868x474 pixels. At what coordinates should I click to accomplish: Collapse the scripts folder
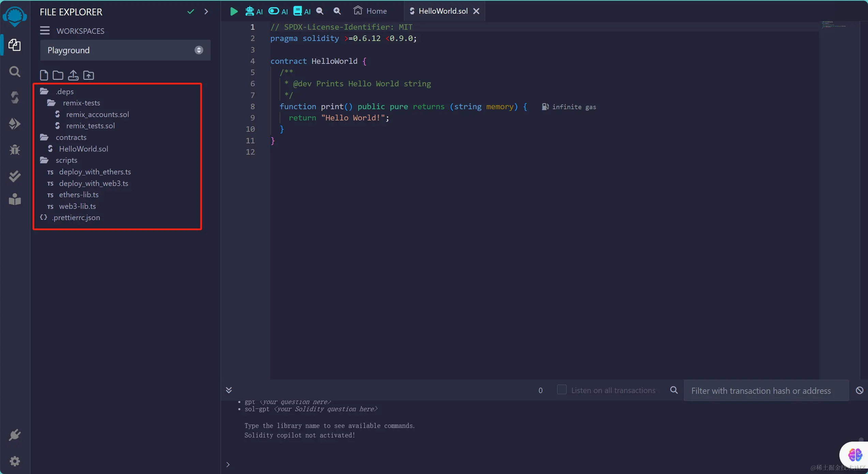pyautogui.click(x=66, y=160)
